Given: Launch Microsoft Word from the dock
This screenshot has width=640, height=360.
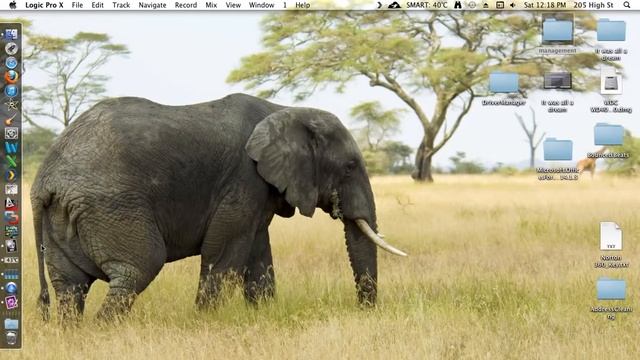Looking at the screenshot, I should pos(11,147).
